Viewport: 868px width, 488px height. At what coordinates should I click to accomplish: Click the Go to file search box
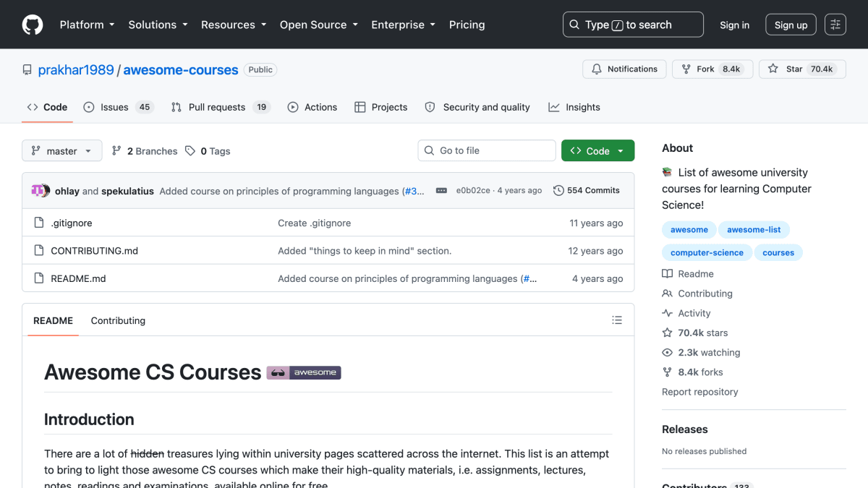(x=487, y=150)
